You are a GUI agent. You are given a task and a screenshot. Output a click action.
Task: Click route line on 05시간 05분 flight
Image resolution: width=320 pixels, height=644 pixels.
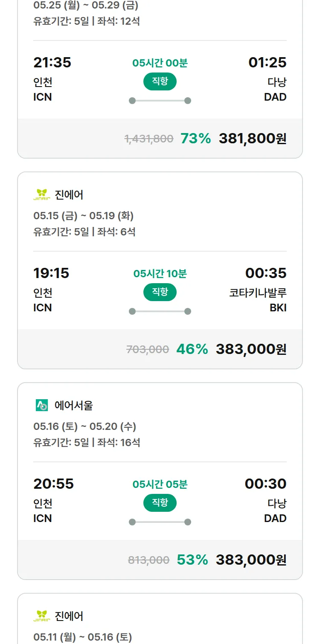click(160, 522)
